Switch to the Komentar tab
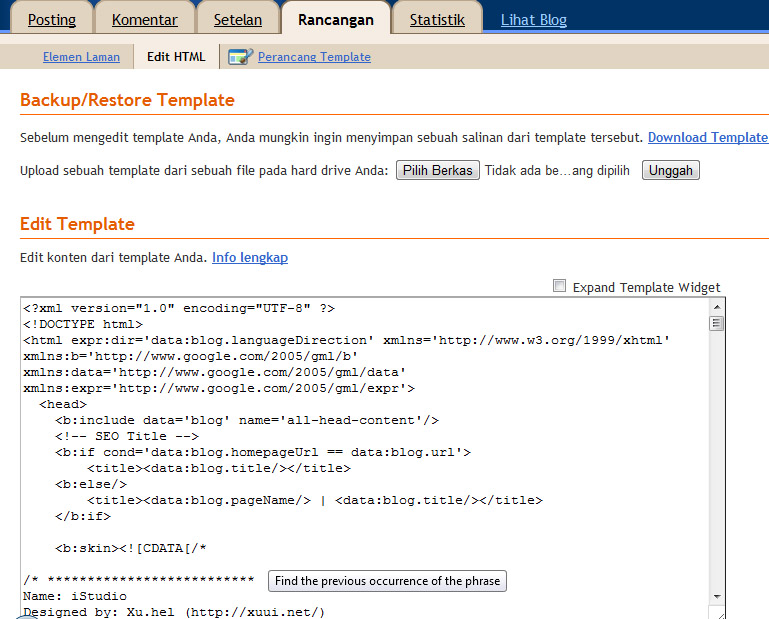This screenshot has width=769, height=619. tap(145, 20)
